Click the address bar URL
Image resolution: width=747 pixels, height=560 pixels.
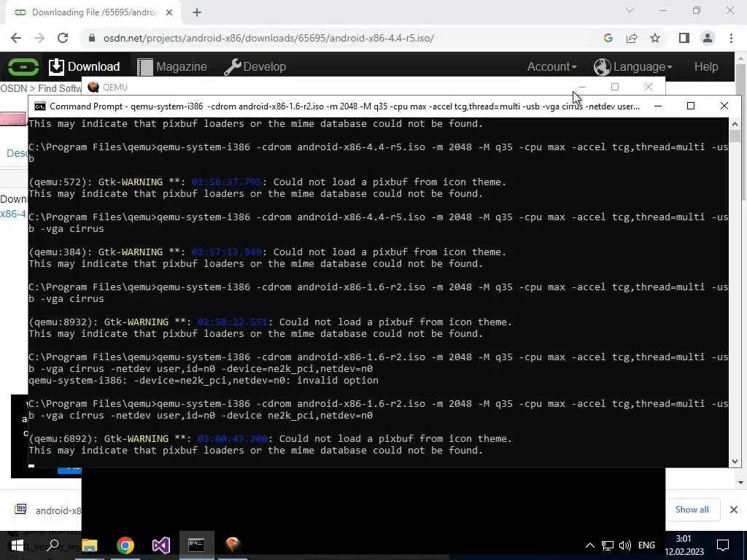pyautogui.click(x=268, y=38)
